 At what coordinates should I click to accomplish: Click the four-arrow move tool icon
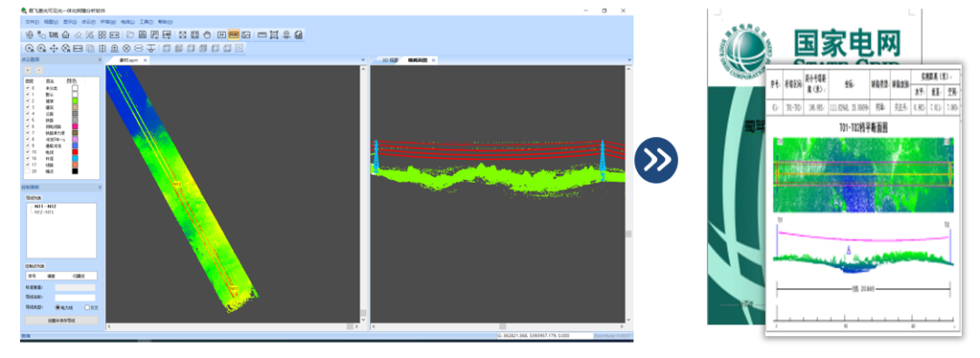pyautogui.click(x=54, y=48)
